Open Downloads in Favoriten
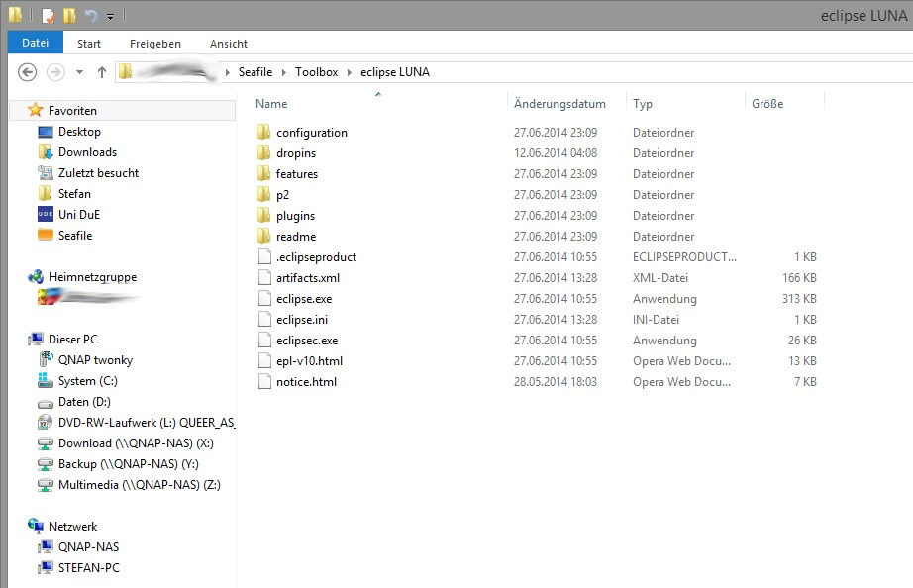Viewport: 913px width, 588px height. click(87, 152)
